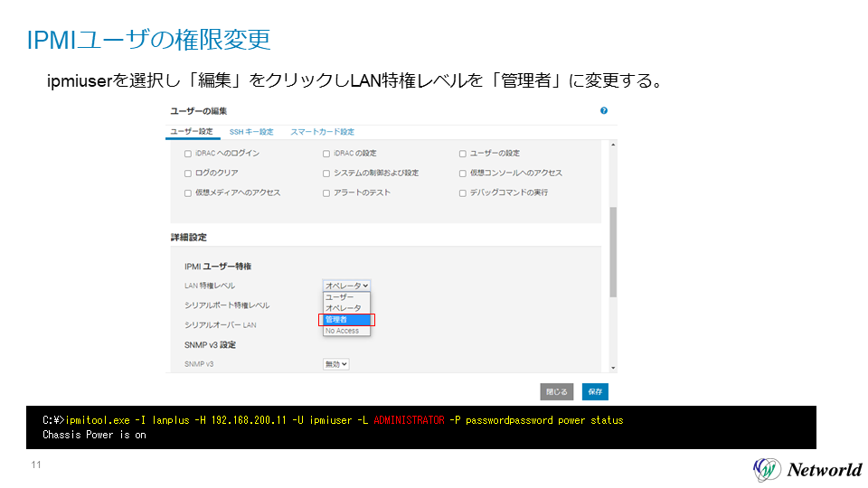Check the iDRAC へのログイン checkbox
868x488 pixels.
pos(188,154)
